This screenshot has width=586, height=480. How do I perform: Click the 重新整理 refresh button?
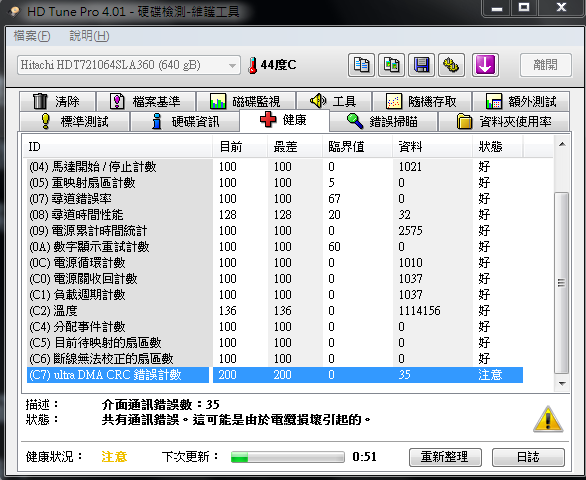[445, 457]
